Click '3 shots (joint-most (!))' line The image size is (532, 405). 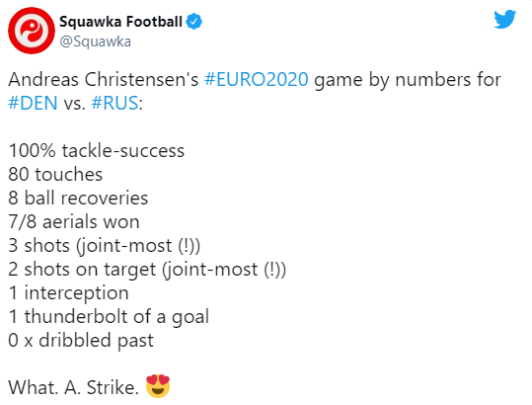105,245
